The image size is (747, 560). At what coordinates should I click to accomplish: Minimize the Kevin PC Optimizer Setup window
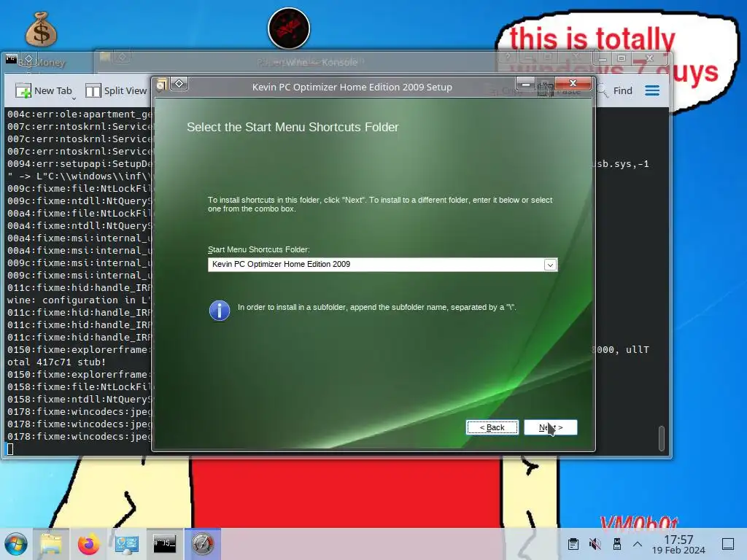[x=525, y=85]
